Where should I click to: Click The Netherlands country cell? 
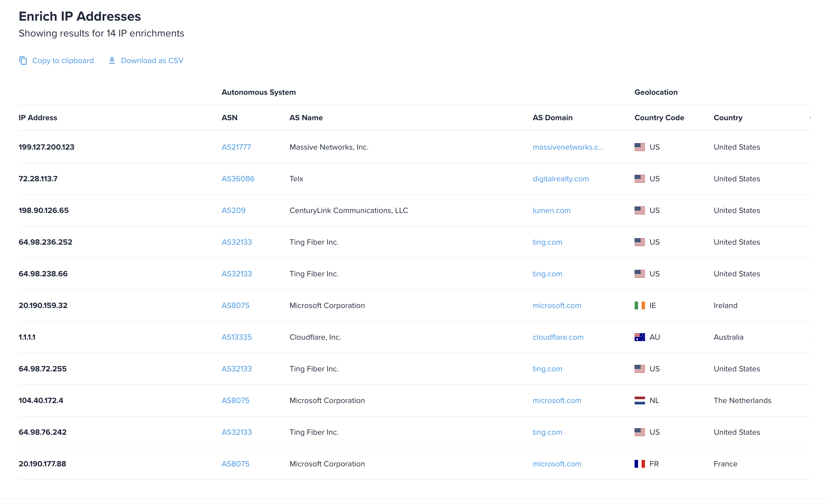tap(742, 400)
